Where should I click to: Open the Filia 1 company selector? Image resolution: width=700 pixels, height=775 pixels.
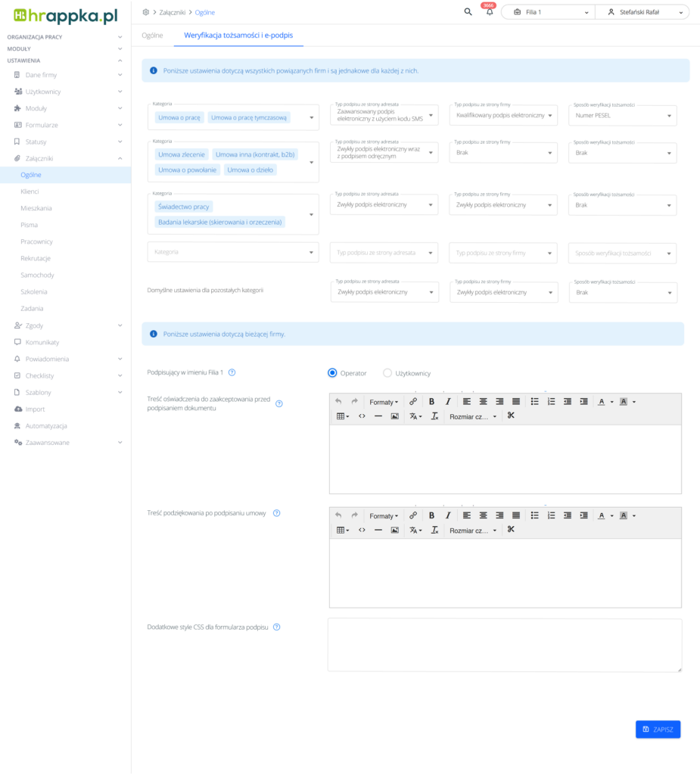point(548,13)
